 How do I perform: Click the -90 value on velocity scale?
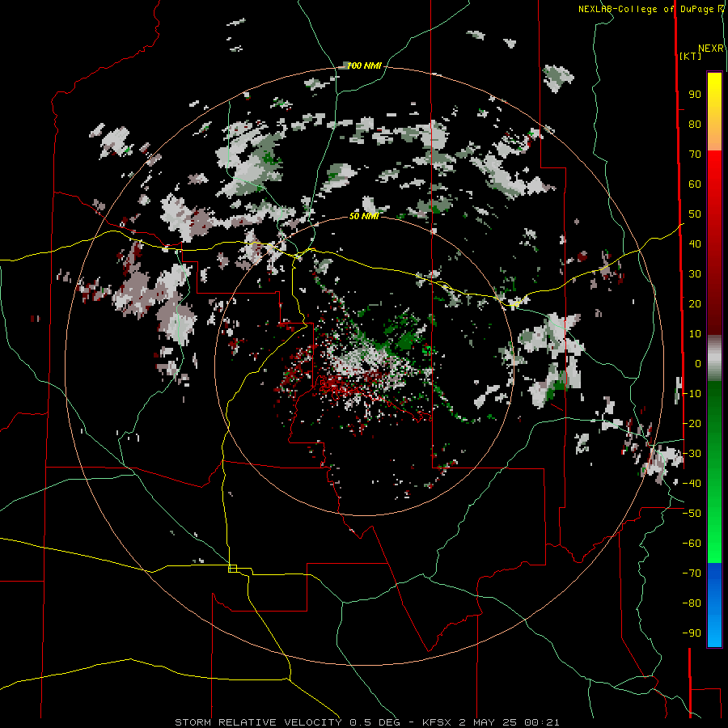pyautogui.click(x=692, y=633)
